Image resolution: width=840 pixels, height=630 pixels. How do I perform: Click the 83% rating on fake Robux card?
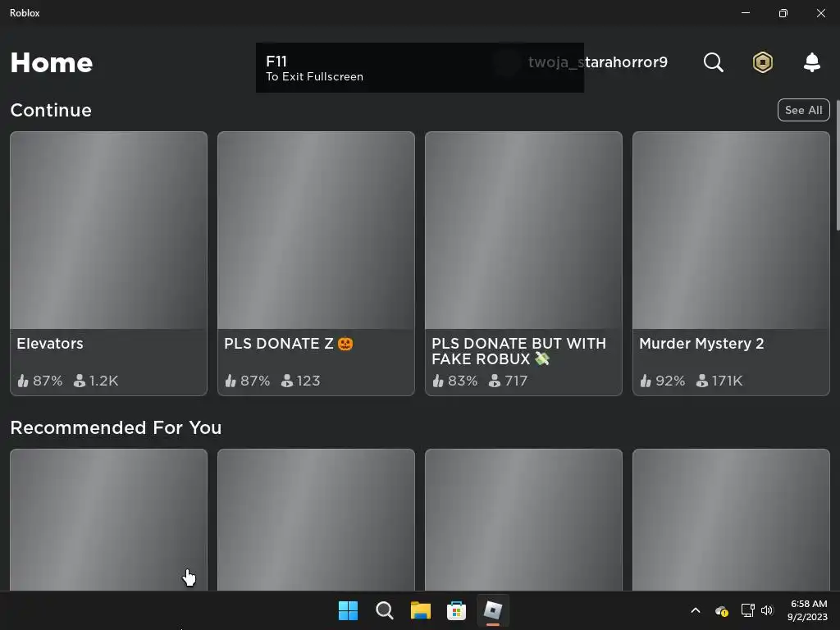click(x=463, y=381)
